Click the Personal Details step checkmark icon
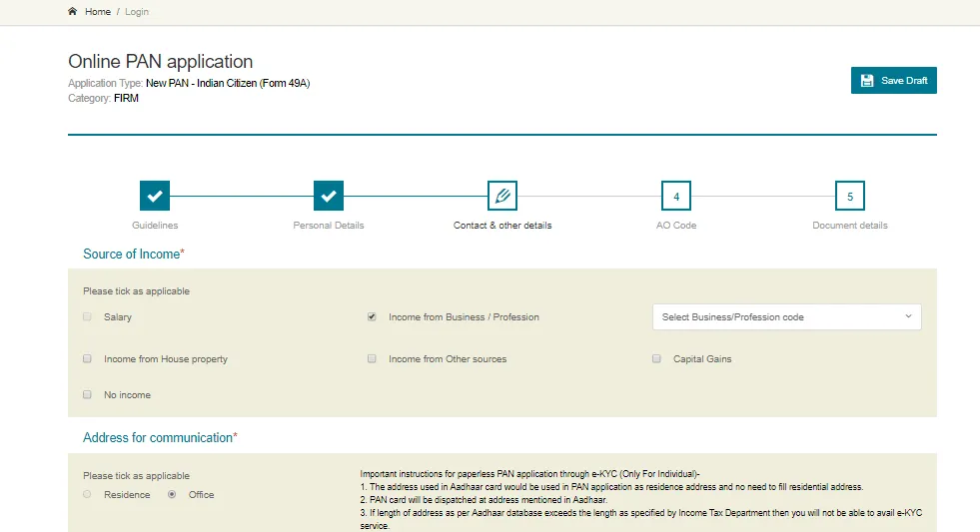The height and width of the screenshot is (532, 980). [x=329, y=196]
